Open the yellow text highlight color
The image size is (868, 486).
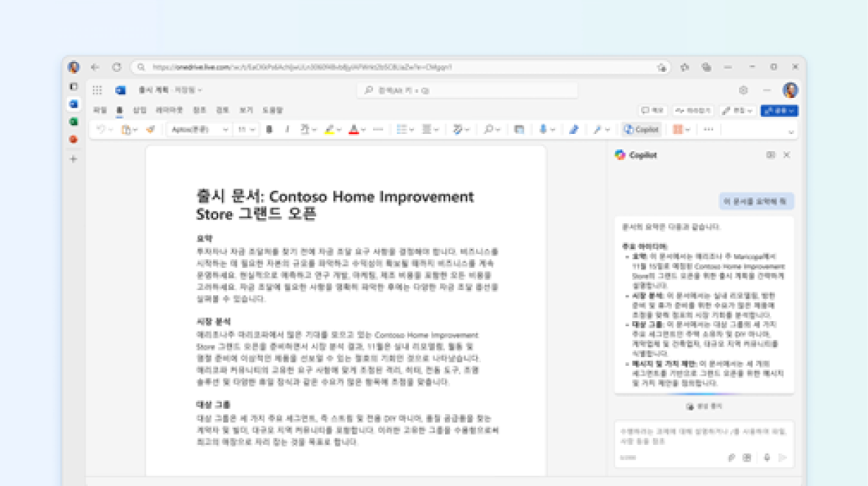[x=329, y=130]
